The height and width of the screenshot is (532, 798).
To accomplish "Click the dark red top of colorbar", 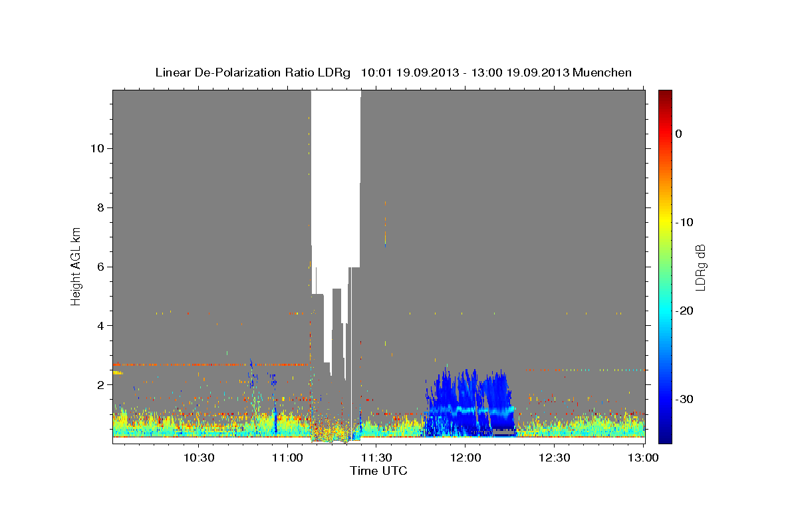I will point(665,95).
